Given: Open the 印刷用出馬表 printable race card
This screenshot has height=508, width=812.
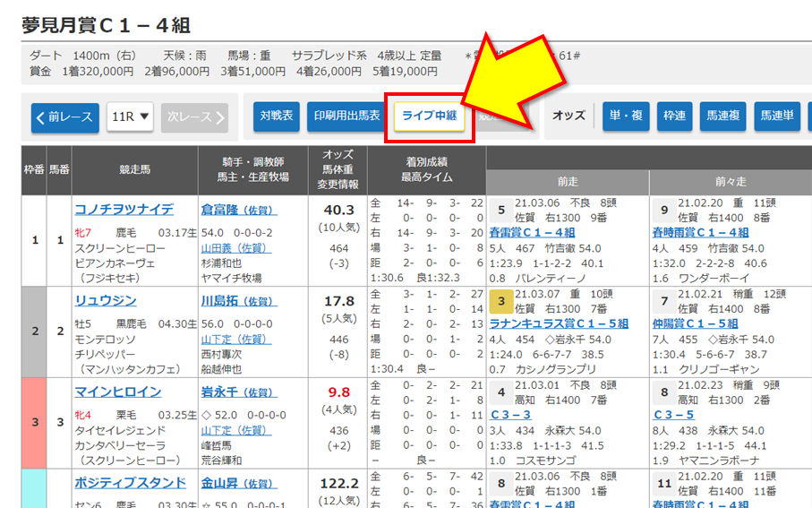Looking at the screenshot, I should [346, 116].
